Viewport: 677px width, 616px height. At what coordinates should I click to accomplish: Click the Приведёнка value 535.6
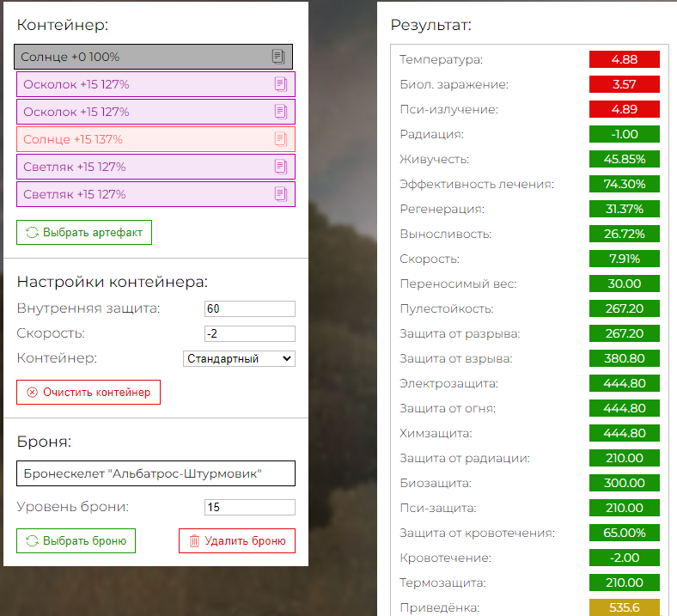click(x=625, y=607)
